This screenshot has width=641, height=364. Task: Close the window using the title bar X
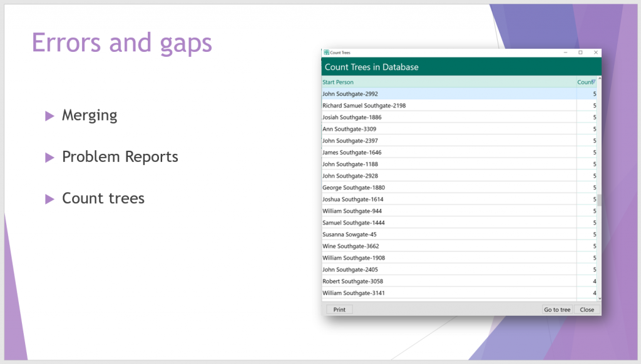pyautogui.click(x=595, y=53)
